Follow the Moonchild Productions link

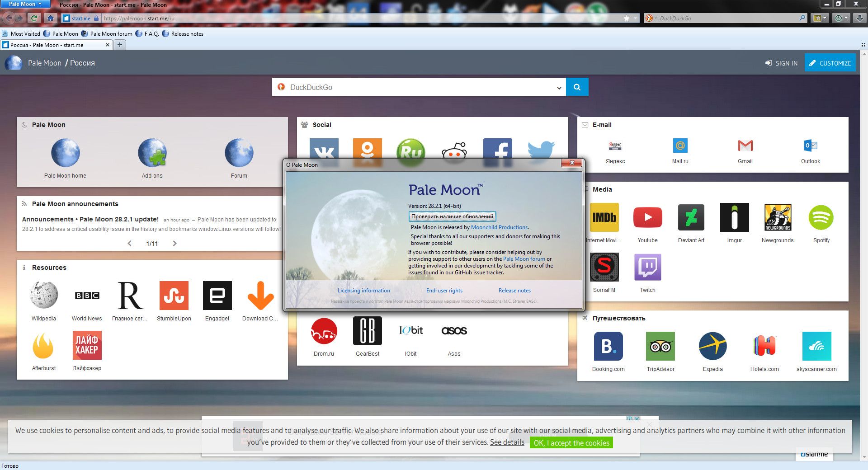(499, 227)
